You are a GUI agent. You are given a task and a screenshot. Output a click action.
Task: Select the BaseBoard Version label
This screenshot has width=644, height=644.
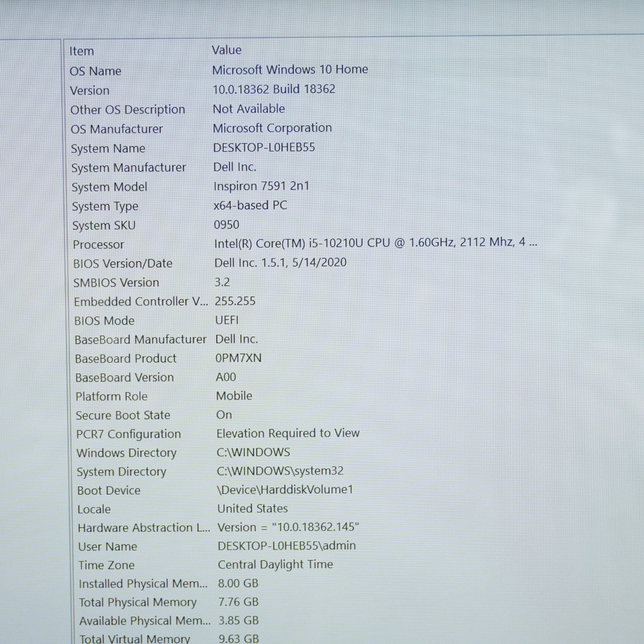point(125,377)
